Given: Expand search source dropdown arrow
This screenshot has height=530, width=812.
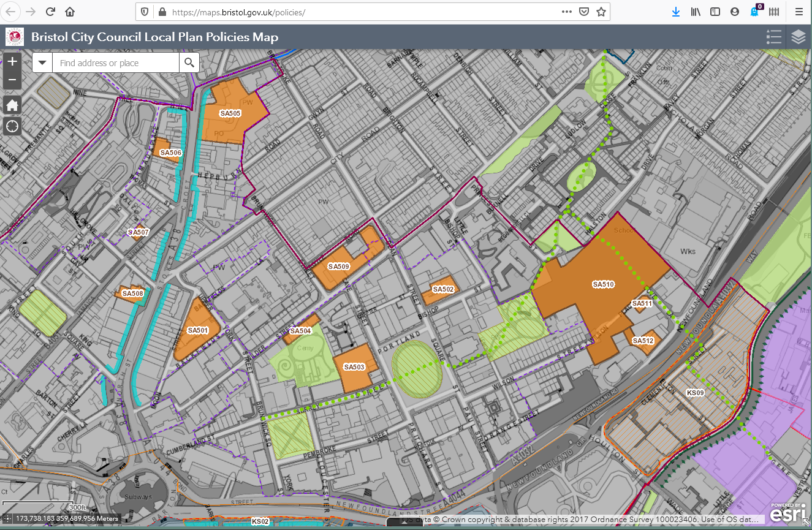Looking at the screenshot, I should (x=42, y=63).
